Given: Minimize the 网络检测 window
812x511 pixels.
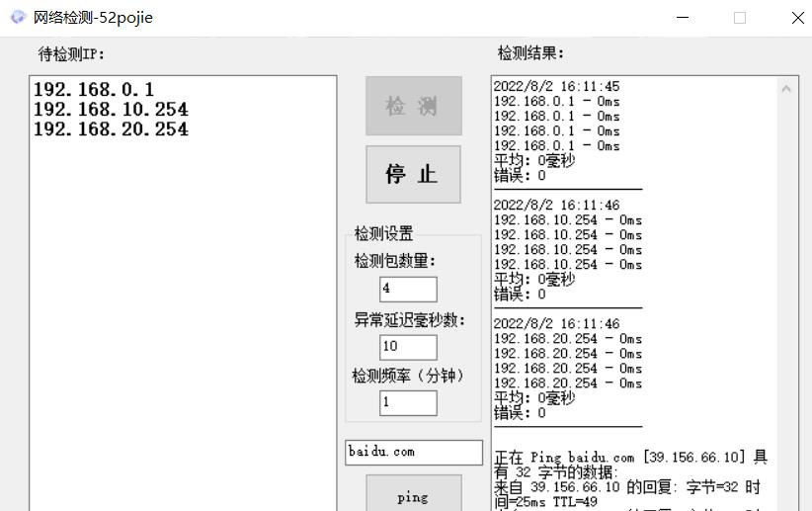Looking at the screenshot, I should pos(683,18).
